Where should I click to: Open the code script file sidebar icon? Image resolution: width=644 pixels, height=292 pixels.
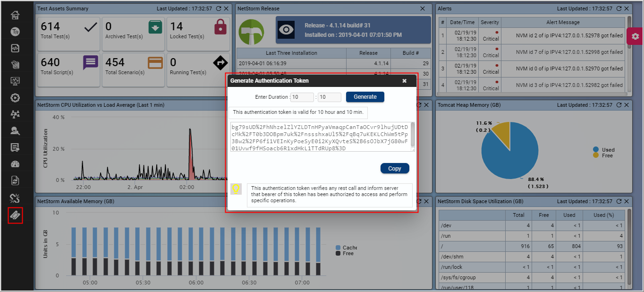point(15,48)
